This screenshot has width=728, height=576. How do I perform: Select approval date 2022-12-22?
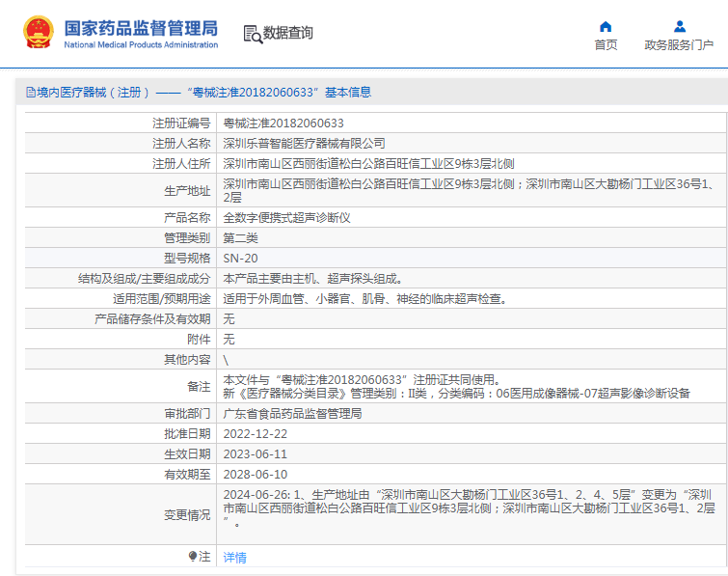coord(256,434)
